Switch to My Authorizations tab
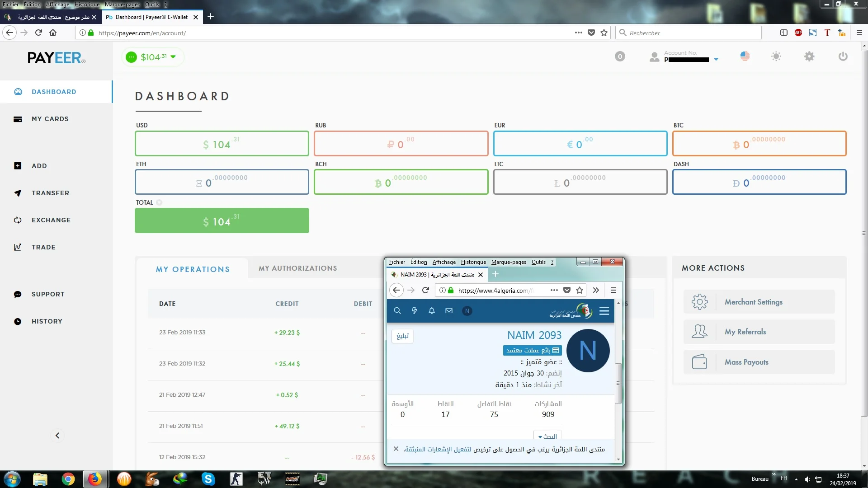The image size is (868, 488). coord(297,268)
